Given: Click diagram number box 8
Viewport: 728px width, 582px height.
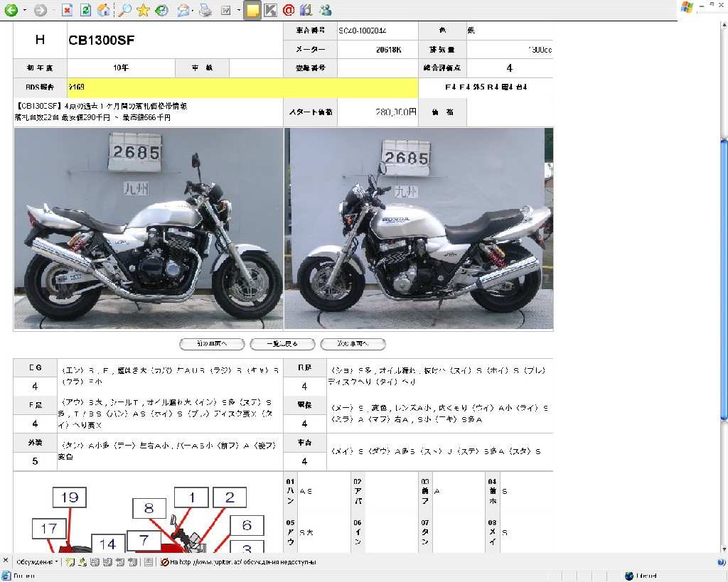Looking at the screenshot, I should [149, 508].
